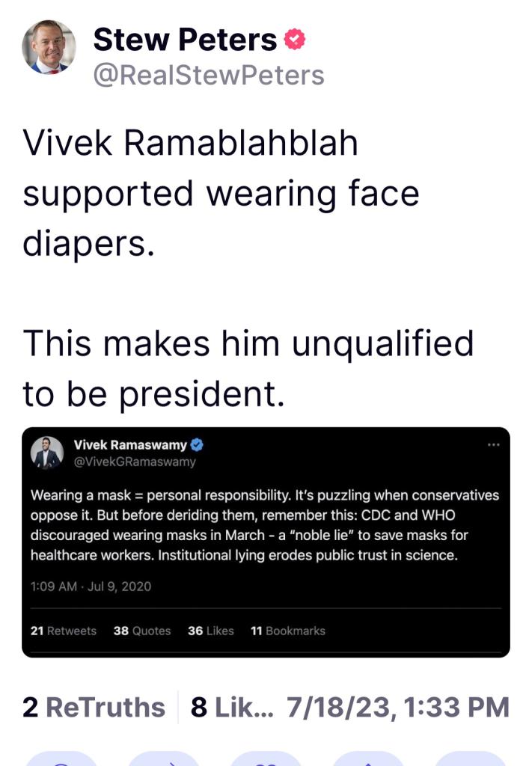Click the verified badge beside Stew Peters
Image resolution: width=532 pixels, height=766 pixels.
coord(296,40)
